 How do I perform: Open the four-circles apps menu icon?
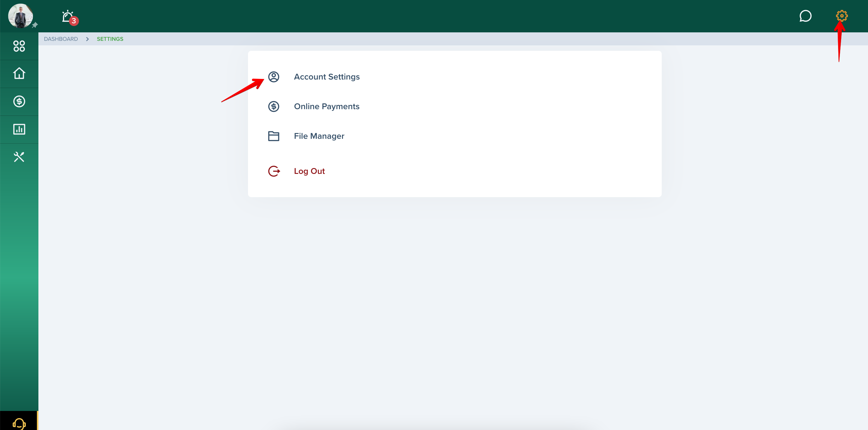pyautogui.click(x=19, y=46)
